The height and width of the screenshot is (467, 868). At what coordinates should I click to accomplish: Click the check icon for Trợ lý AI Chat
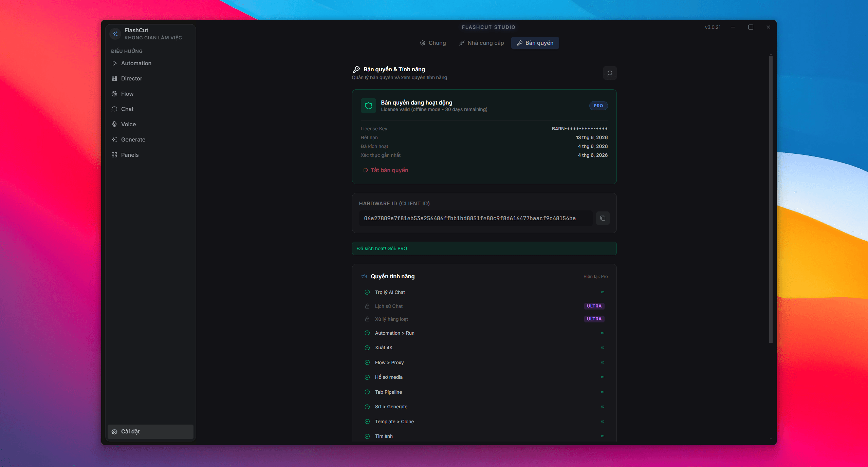click(x=367, y=292)
